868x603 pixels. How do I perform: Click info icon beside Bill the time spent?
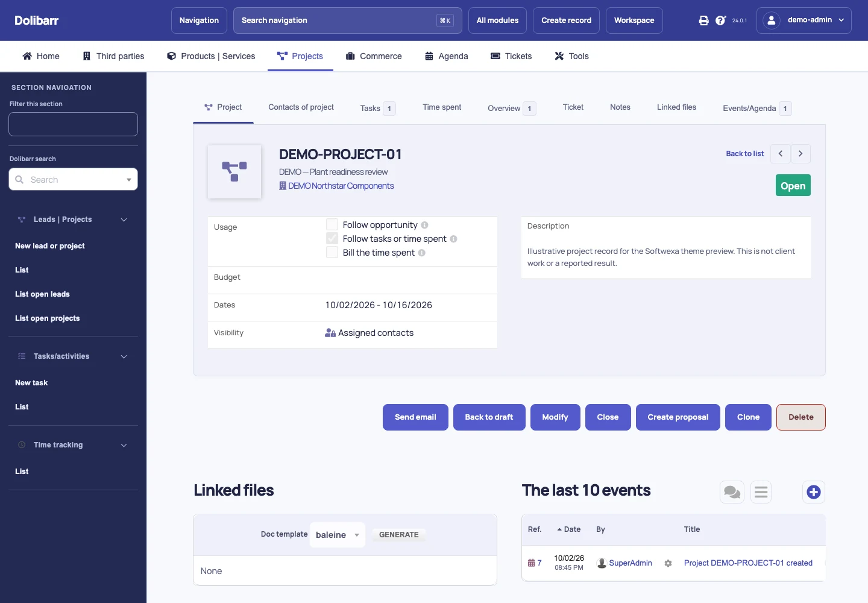(422, 253)
